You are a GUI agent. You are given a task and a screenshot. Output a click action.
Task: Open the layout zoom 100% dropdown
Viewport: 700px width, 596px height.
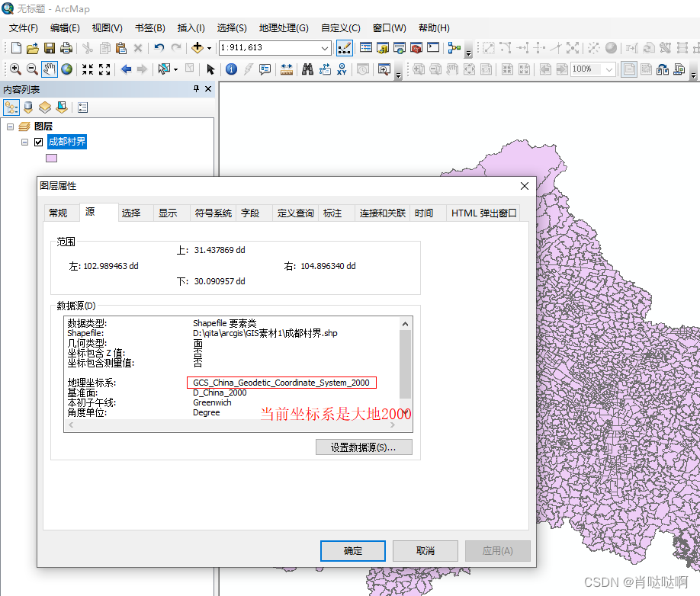pos(609,69)
